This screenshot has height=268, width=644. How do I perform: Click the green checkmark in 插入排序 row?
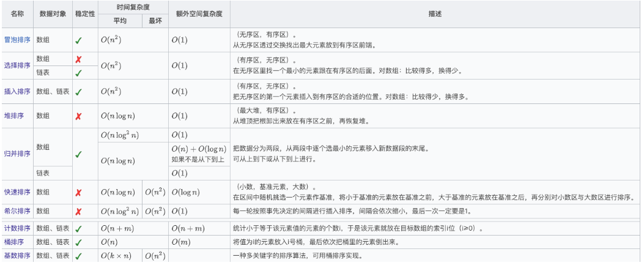tap(78, 92)
